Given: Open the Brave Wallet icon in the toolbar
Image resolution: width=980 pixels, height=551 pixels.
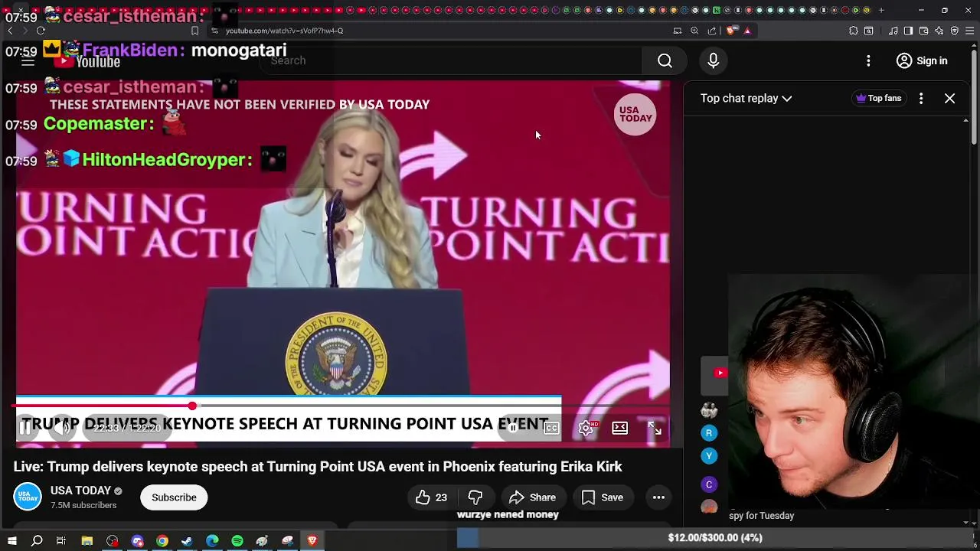Looking at the screenshot, I should coord(923,31).
